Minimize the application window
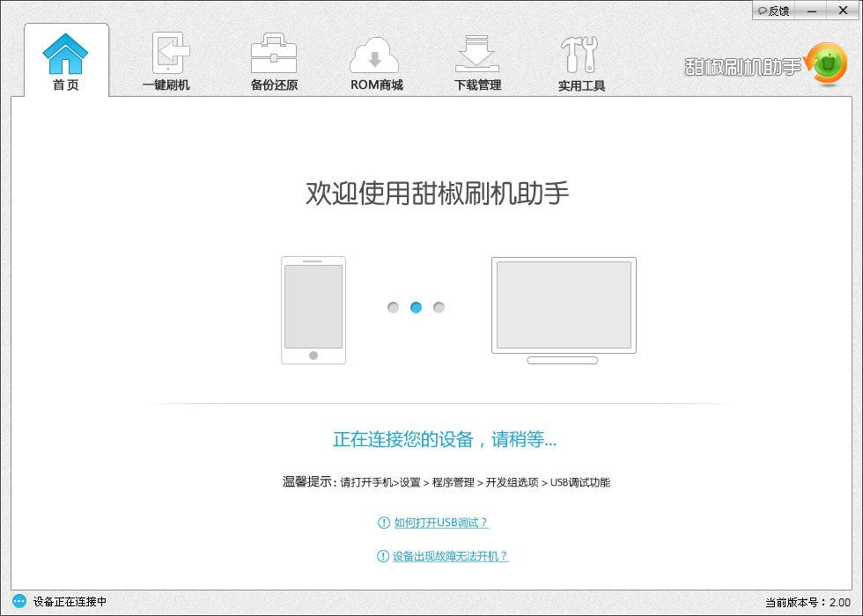This screenshot has height=616, width=863. [x=811, y=11]
